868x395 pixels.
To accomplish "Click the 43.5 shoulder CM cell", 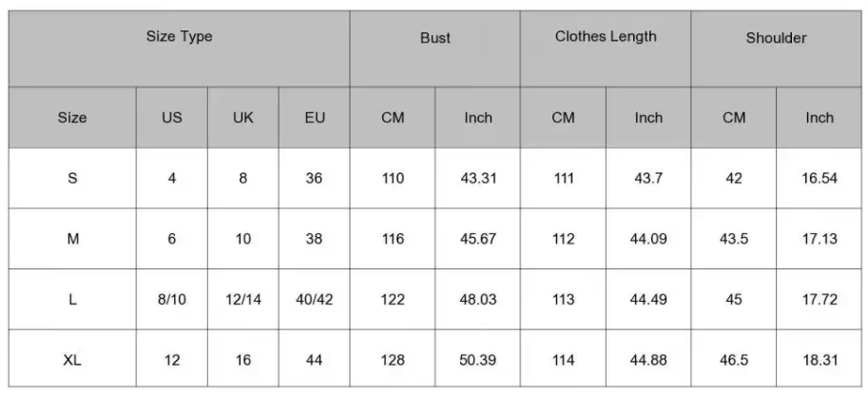I will pyautogui.click(x=734, y=239).
